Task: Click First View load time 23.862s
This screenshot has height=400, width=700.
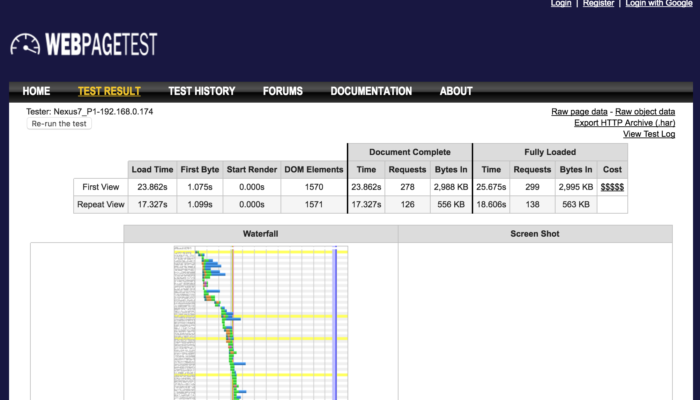Action: point(152,187)
